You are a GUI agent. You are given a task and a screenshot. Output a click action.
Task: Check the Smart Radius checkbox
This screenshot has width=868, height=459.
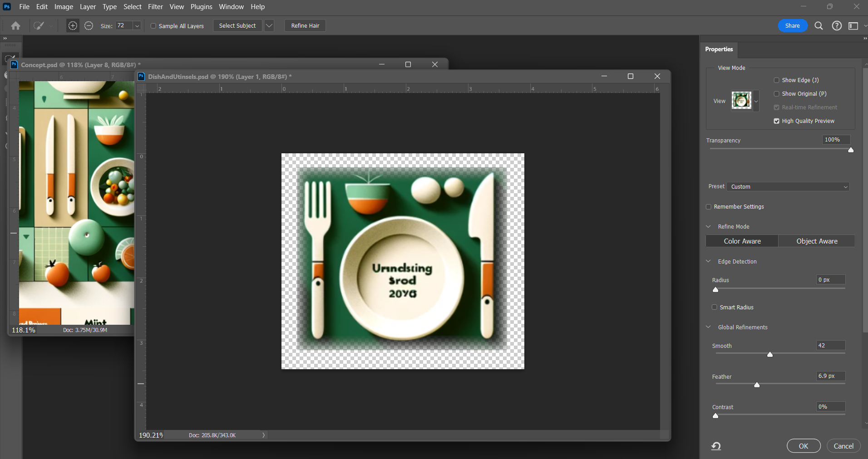point(715,307)
